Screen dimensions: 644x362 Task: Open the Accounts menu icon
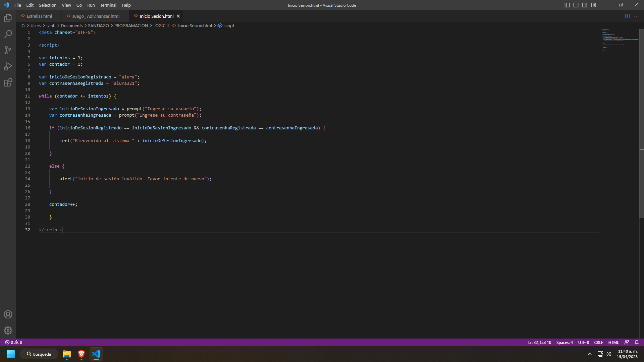tap(8, 314)
